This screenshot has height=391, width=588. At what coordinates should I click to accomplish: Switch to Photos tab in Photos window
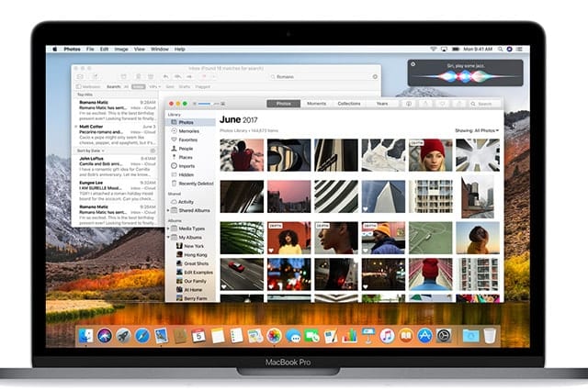(x=284, y=104)
